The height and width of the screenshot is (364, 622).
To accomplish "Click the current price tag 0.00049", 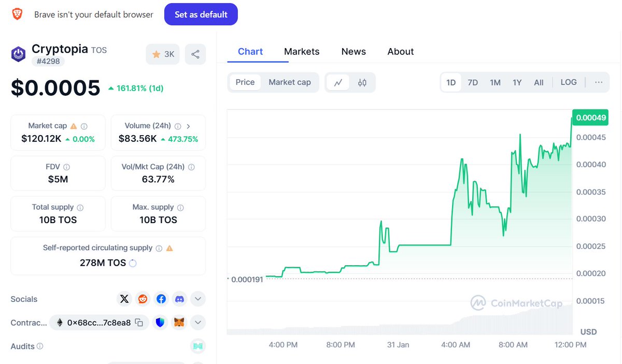I will (590, 118).
